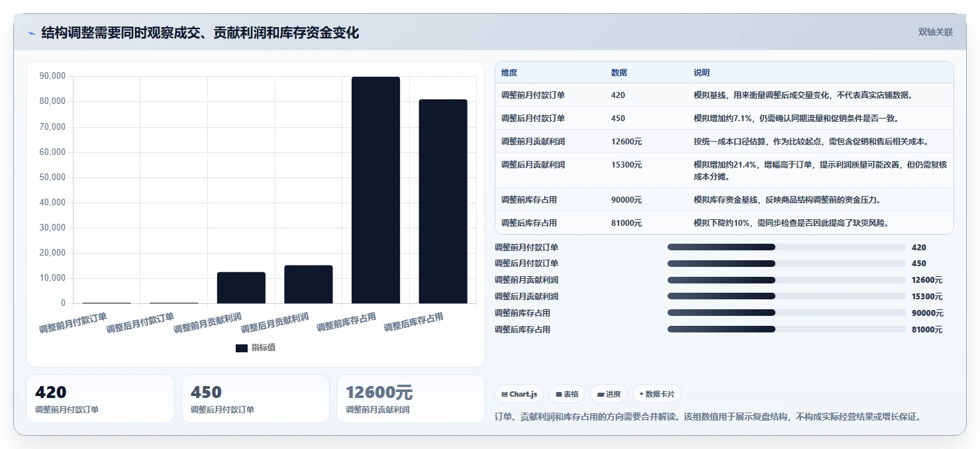Select the 调整后月付款订单 table row name
The width and height of the screenshot is (980, 449).
(x=533, y=119)
